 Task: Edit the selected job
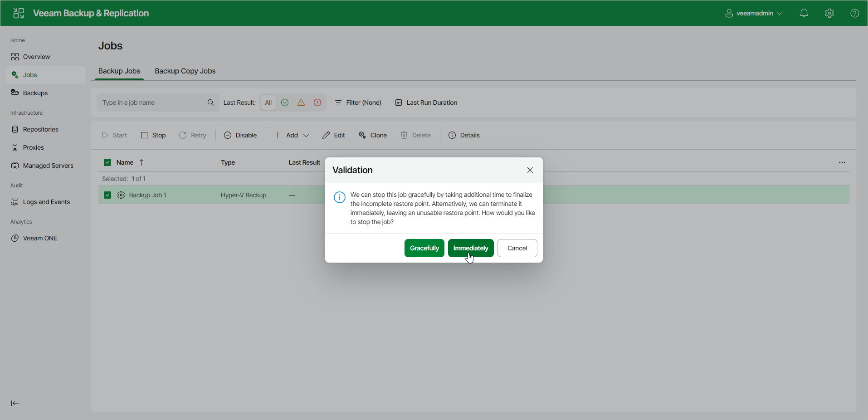(x=334, y=135)
